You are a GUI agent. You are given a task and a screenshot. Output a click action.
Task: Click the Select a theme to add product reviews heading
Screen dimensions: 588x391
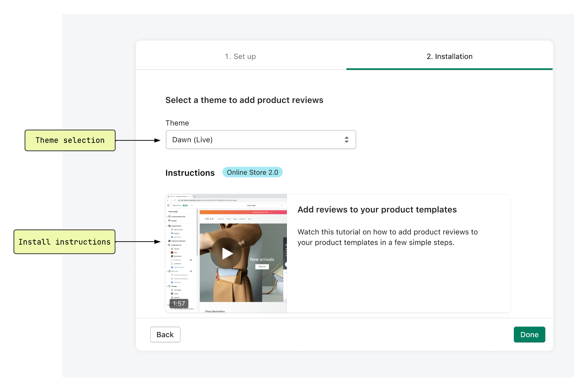(x=244, y=100)
